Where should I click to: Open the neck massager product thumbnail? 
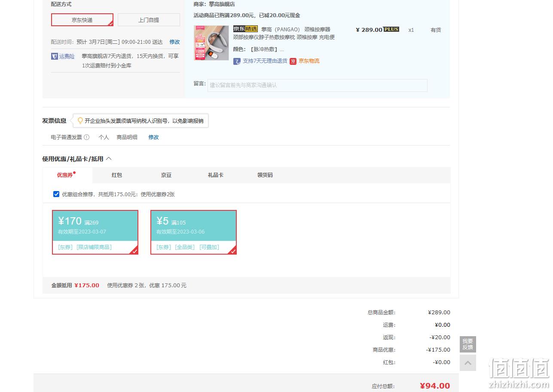click(211, 43)
